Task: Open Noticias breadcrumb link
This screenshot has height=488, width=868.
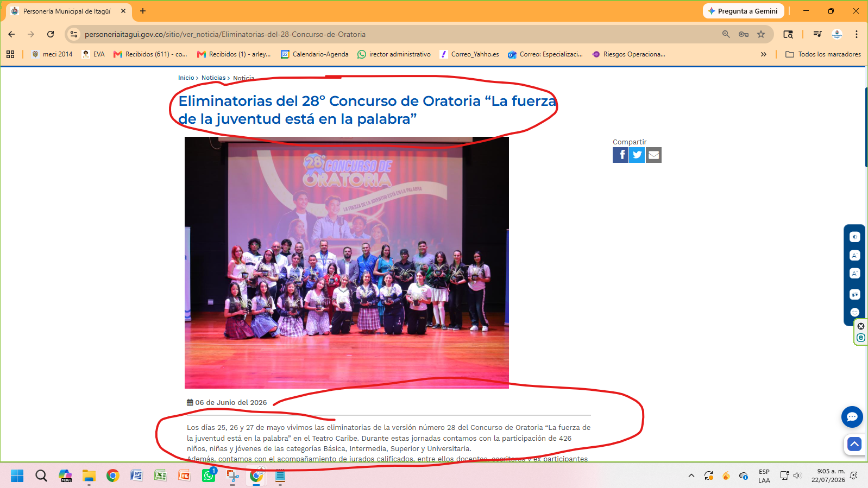Action: pos(213,78)
